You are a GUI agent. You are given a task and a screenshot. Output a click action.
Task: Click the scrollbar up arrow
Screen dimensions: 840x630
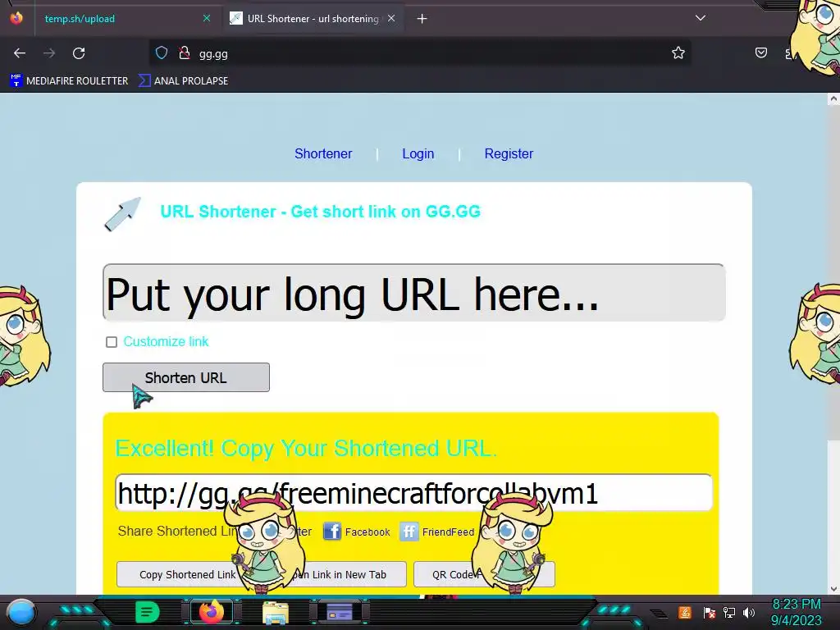click(833, 98)
